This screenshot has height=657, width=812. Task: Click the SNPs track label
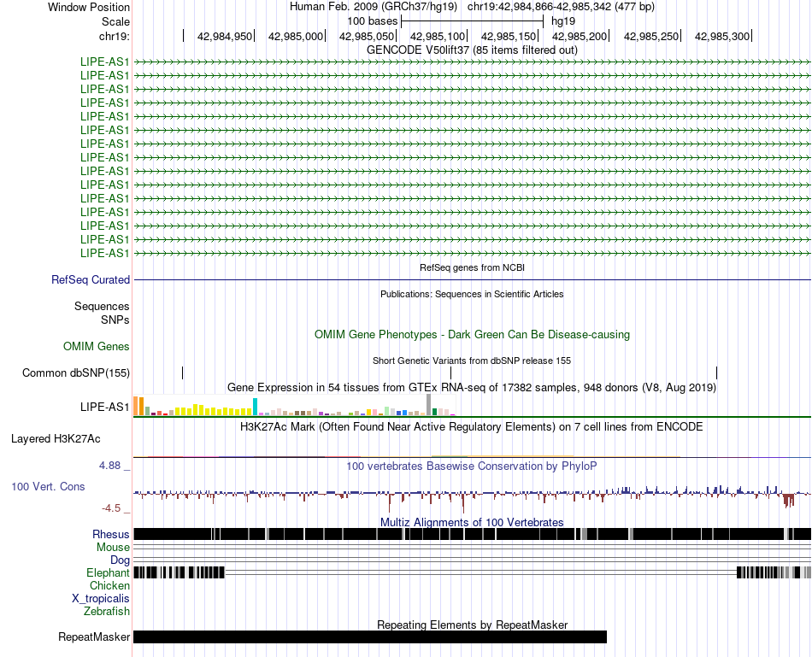point(115,320)
